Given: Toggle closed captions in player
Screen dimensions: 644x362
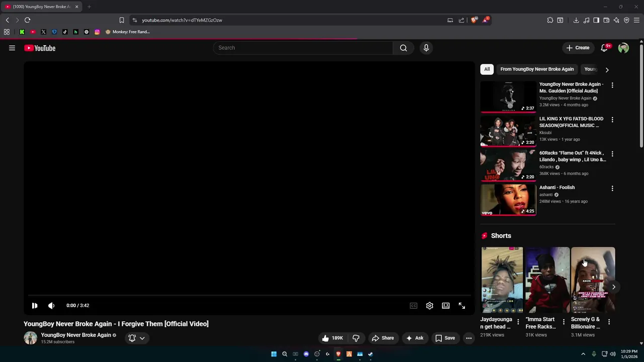Looking at the screenshot, I should coord(414,306).
